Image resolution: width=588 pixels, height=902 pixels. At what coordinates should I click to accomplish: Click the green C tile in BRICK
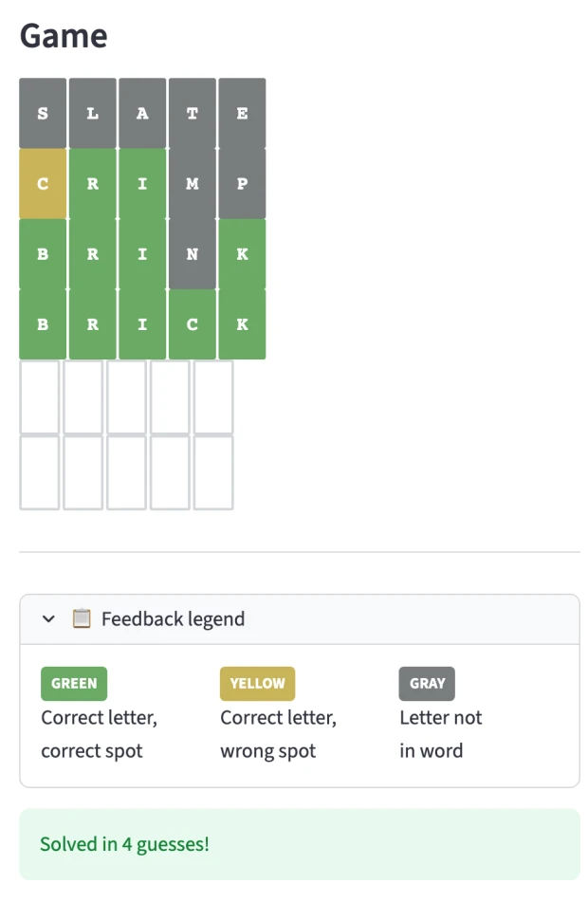click(x=193, y=323)
